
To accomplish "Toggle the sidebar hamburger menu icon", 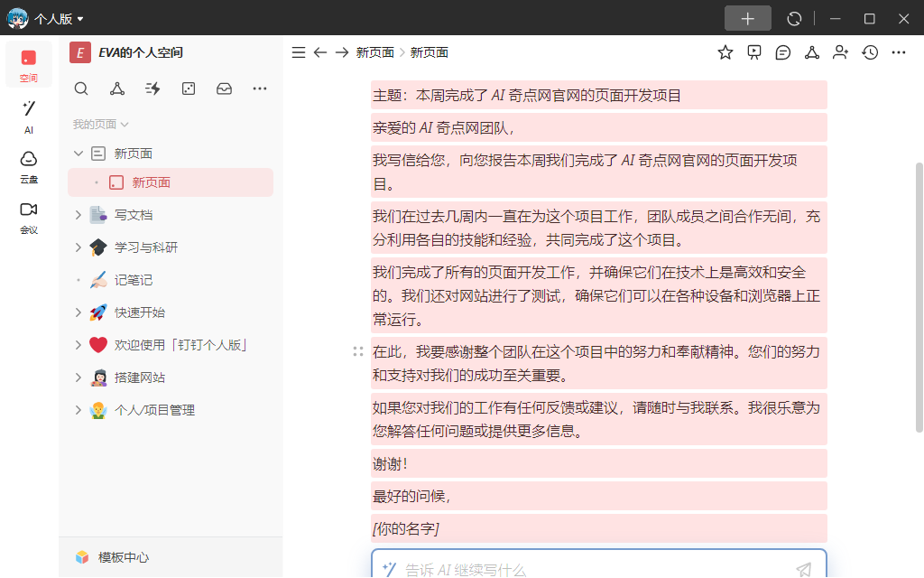I will click(x=299, y=52).
